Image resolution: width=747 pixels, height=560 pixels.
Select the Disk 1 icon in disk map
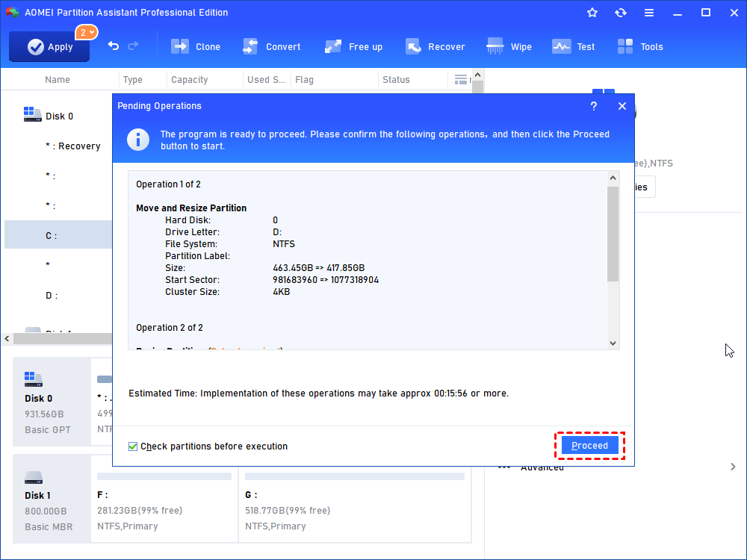34,477
